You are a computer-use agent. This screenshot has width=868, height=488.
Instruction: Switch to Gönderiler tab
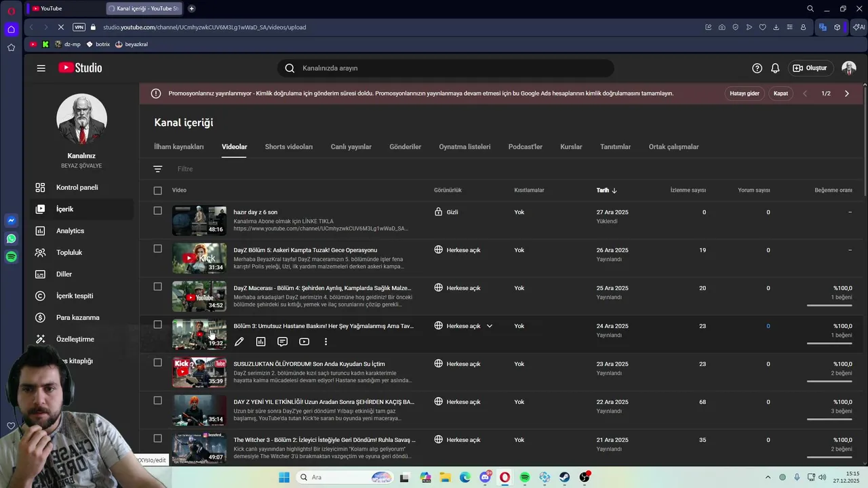point(406,146)
